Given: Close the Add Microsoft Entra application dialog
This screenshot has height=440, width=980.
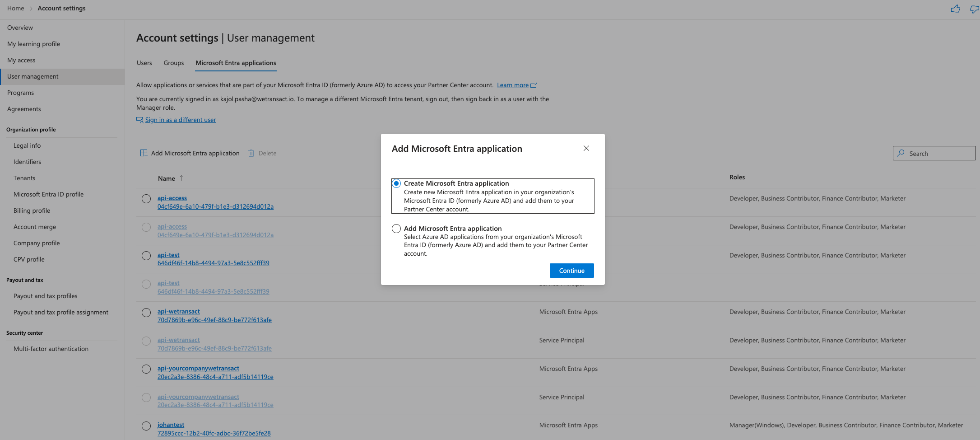Looking at the screenshot, I should pyautogui.click(x=586, y=148).
